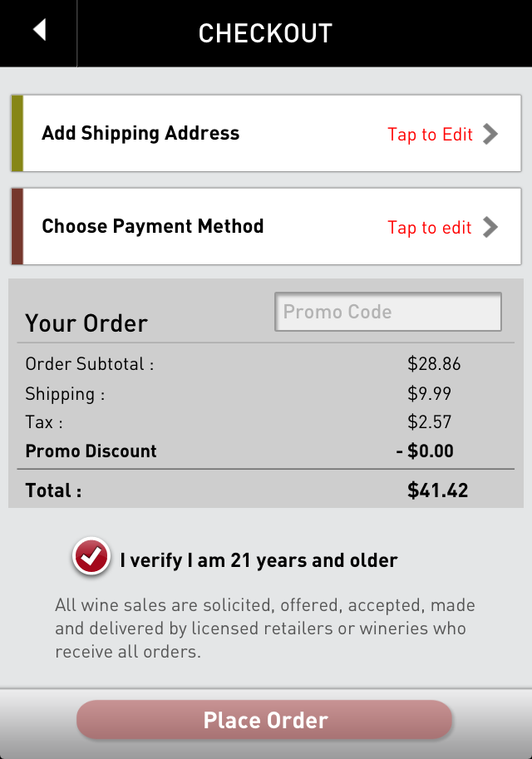
Task: Click the Promo Discount label
Action: click(91, 451)
